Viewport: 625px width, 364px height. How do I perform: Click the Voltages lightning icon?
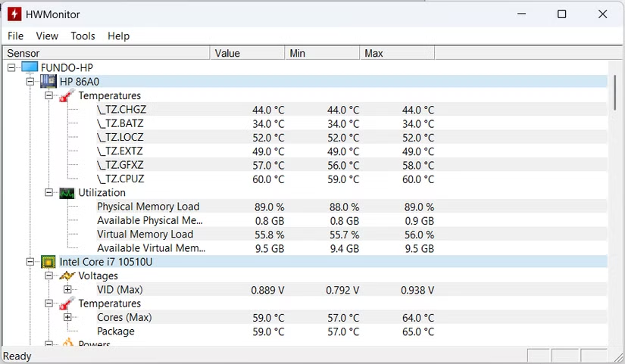[67, 275]
